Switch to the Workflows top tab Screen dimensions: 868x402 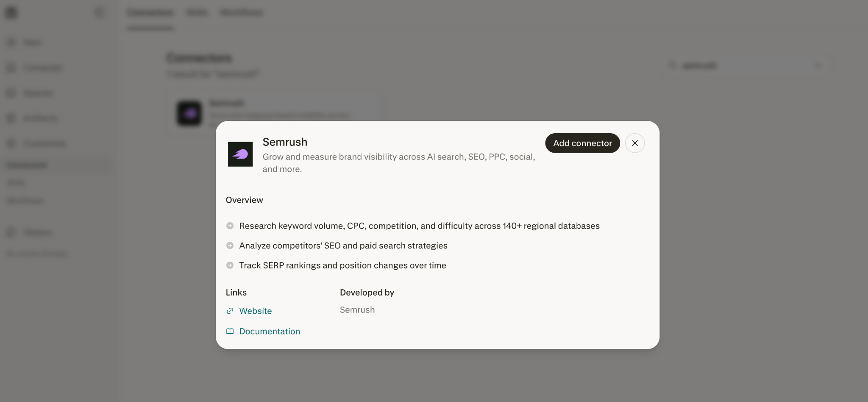242,12
